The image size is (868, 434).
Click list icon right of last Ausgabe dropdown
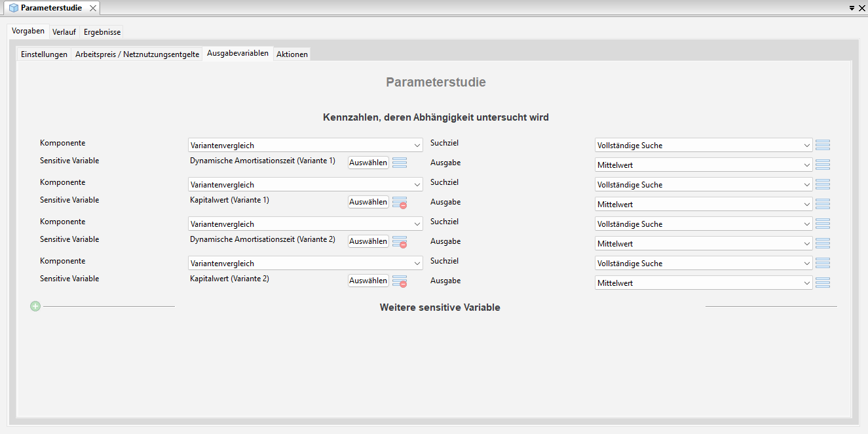(823, 283)
